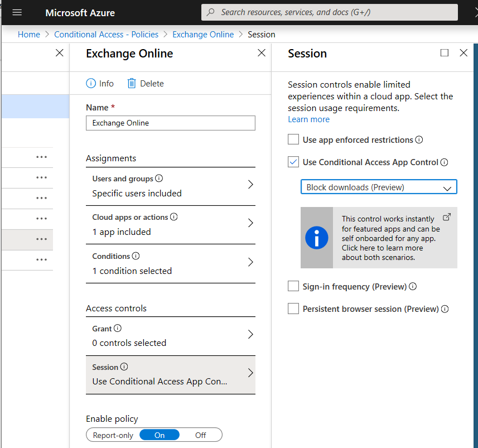Open ellipsis menu of first policy row
The width and height of the screenshot is (478, 448).
41,157
